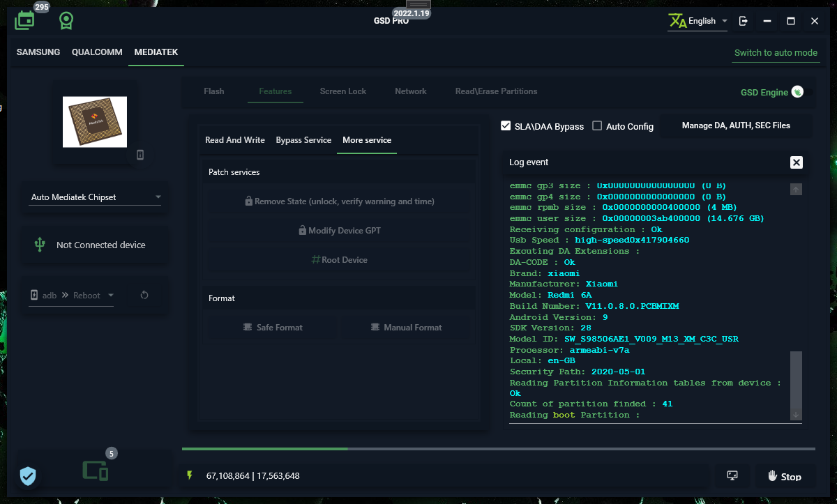
Task: Click Manage DA, AUTH, SEC Files button
Action: [x=736, y=125]
